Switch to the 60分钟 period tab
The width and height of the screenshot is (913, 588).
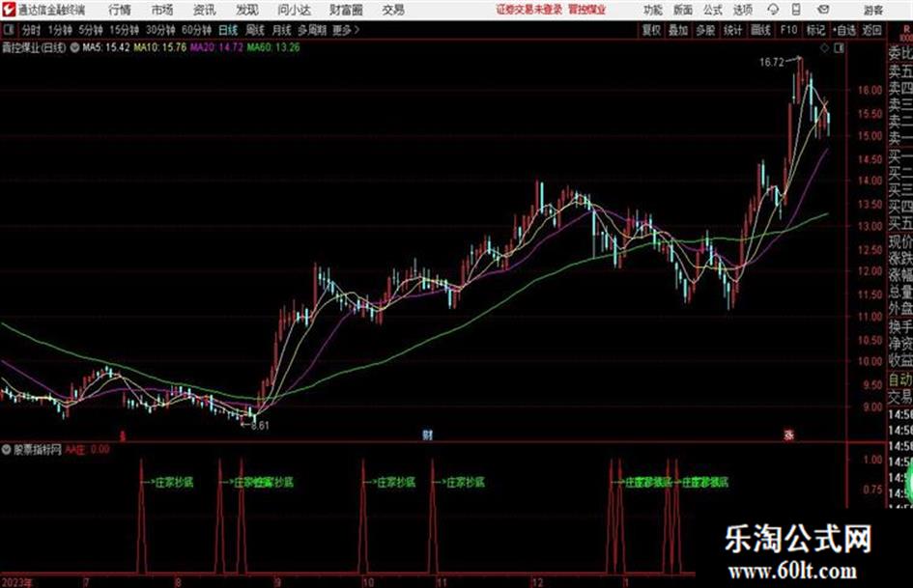click(x=197, y=30)
